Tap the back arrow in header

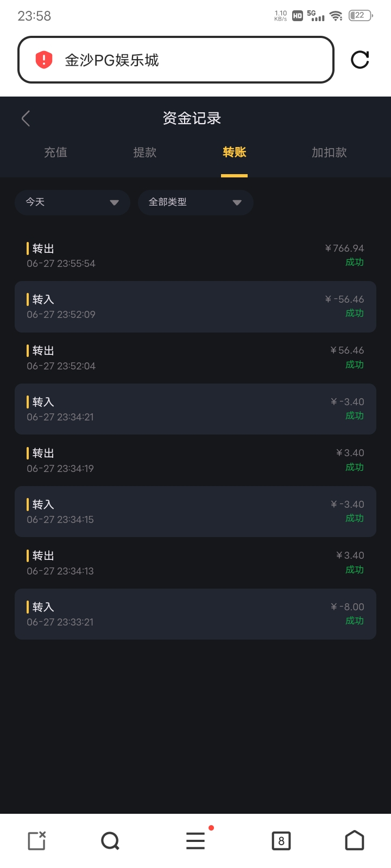coord(26,118)
